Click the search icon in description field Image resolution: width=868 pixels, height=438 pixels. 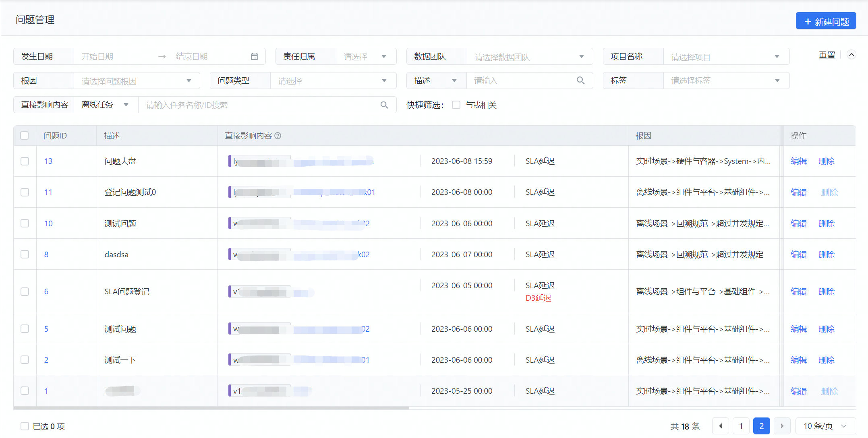pos(580,81)
